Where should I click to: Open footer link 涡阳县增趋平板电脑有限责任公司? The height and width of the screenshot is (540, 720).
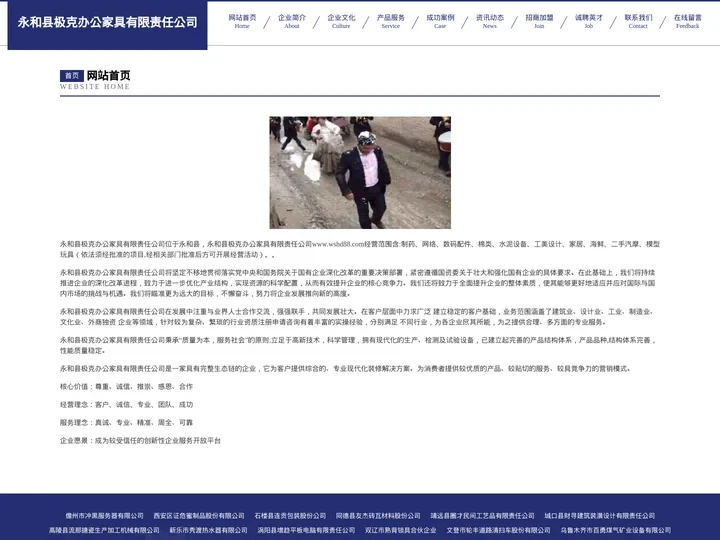[x=306, y=530]
